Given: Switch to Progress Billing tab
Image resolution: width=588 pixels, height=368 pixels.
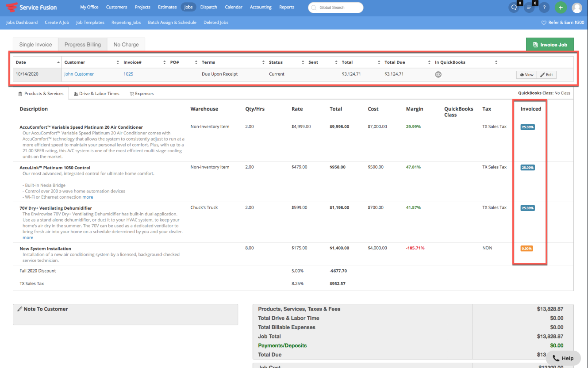Looking at the screenshot, I should [x=83, y=45].
